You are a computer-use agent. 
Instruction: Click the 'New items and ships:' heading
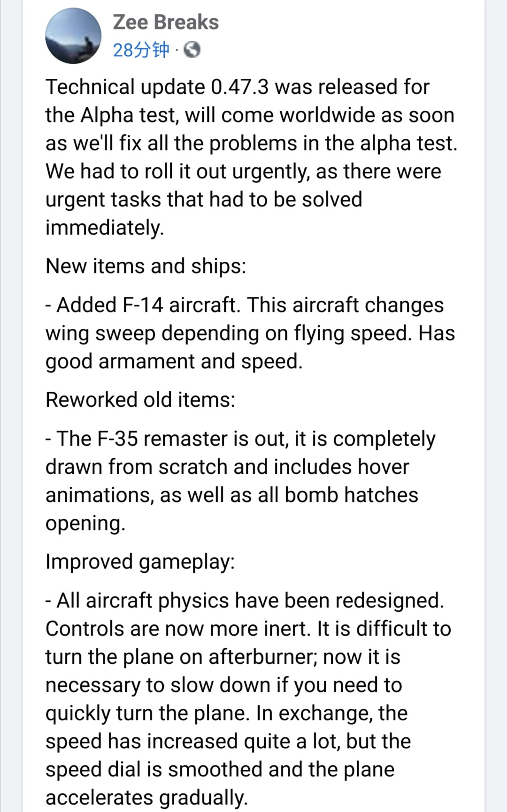146,266
